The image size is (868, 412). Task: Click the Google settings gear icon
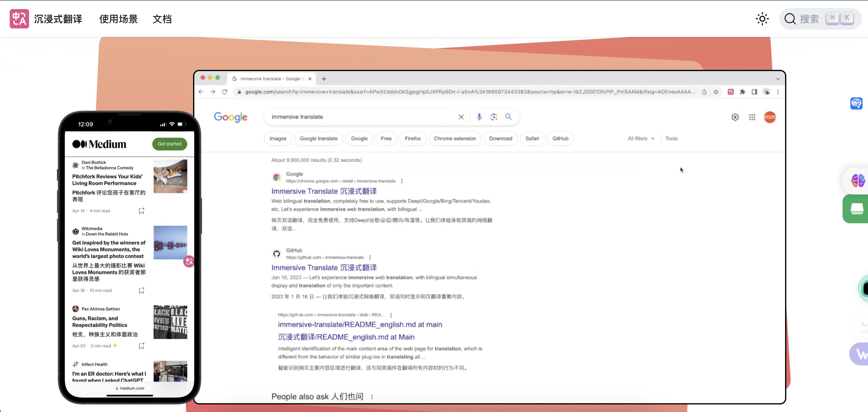[735, 117]
